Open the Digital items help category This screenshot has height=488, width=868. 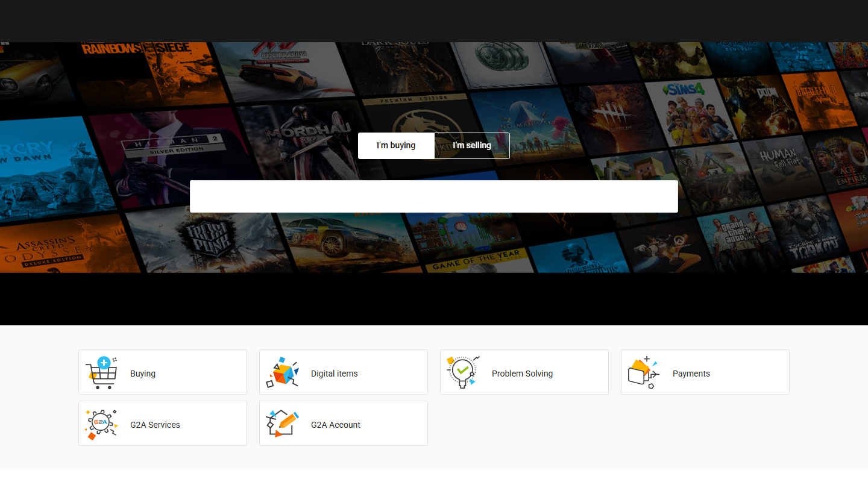tap(344, 372)
